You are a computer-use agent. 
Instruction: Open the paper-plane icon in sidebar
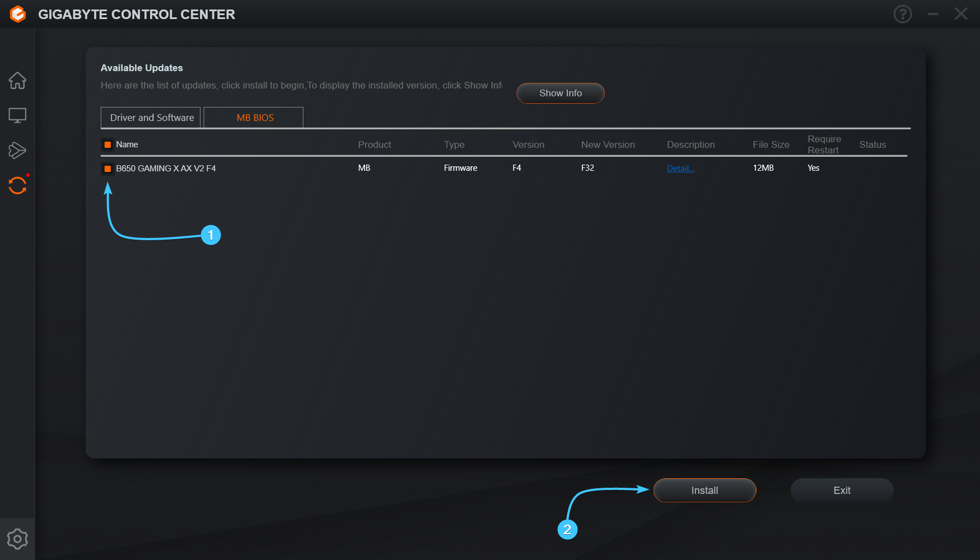17,150
